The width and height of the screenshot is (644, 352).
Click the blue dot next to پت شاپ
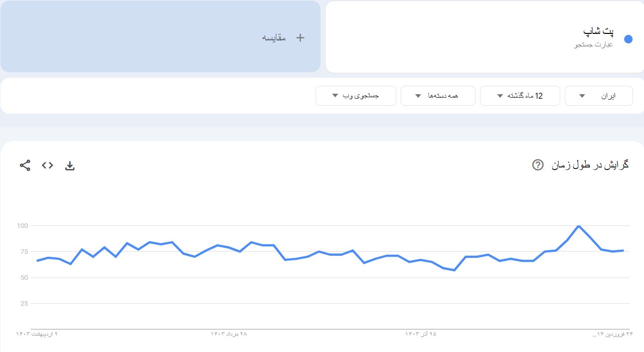coord(628,39)
